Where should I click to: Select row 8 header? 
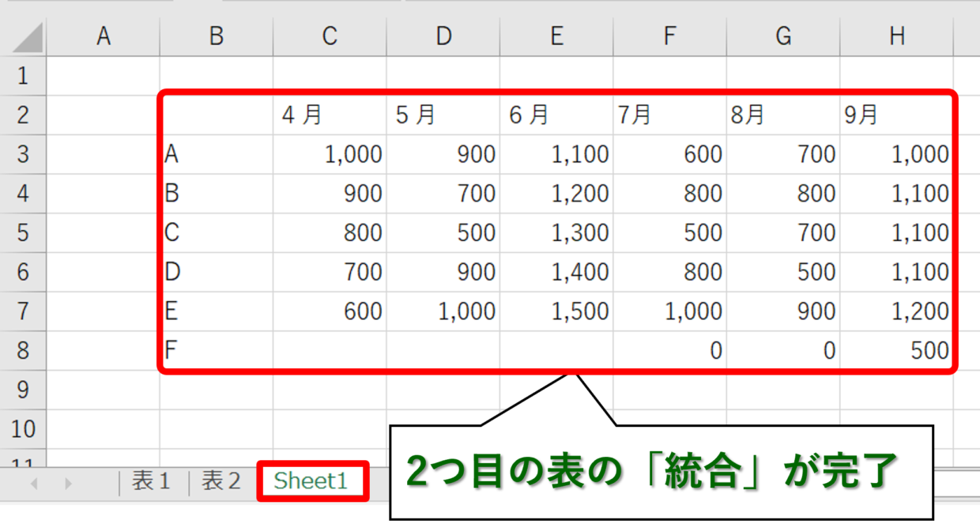tap(23, 350)
